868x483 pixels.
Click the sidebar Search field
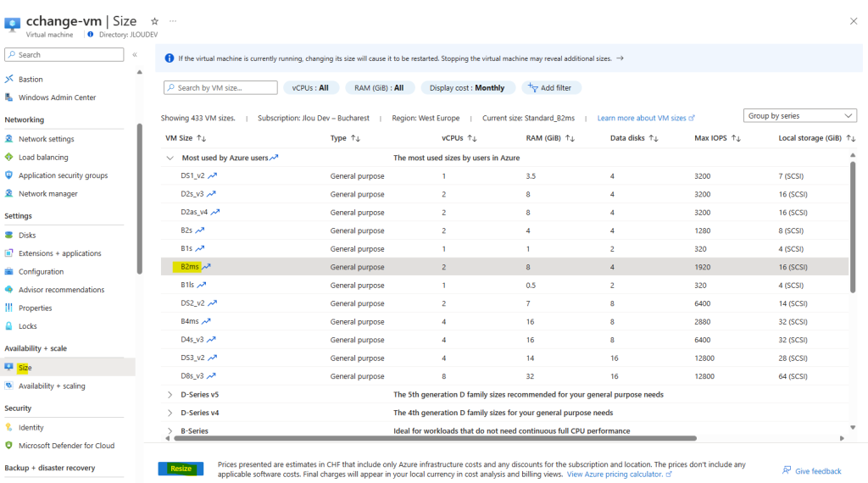click(64, 55)
